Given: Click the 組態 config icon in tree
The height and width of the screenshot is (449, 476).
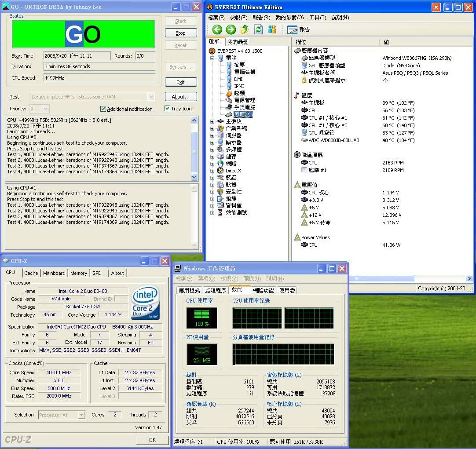Looking at the screenshot, I should point(220,199).
